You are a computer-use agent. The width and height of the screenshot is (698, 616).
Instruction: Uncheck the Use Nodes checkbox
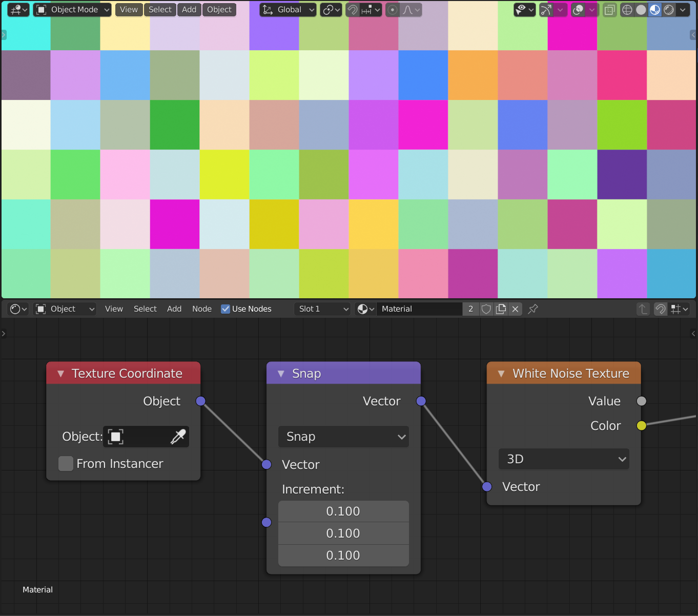225,309
